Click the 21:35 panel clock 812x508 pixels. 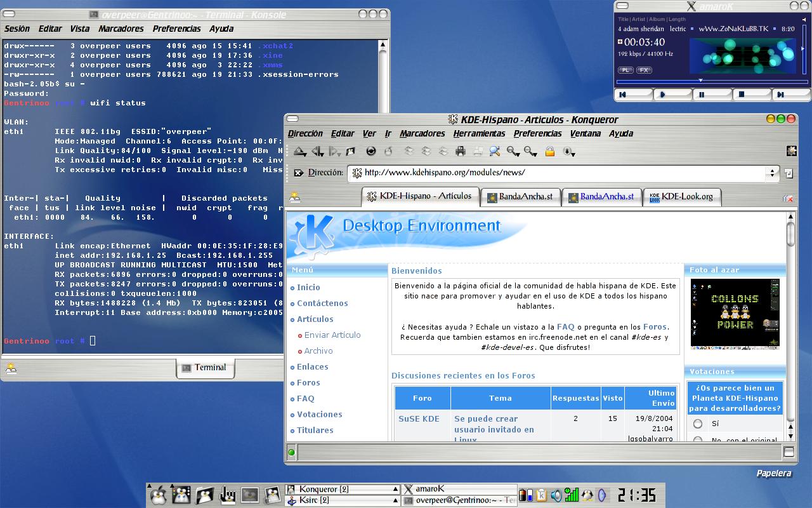coord(636,495)
